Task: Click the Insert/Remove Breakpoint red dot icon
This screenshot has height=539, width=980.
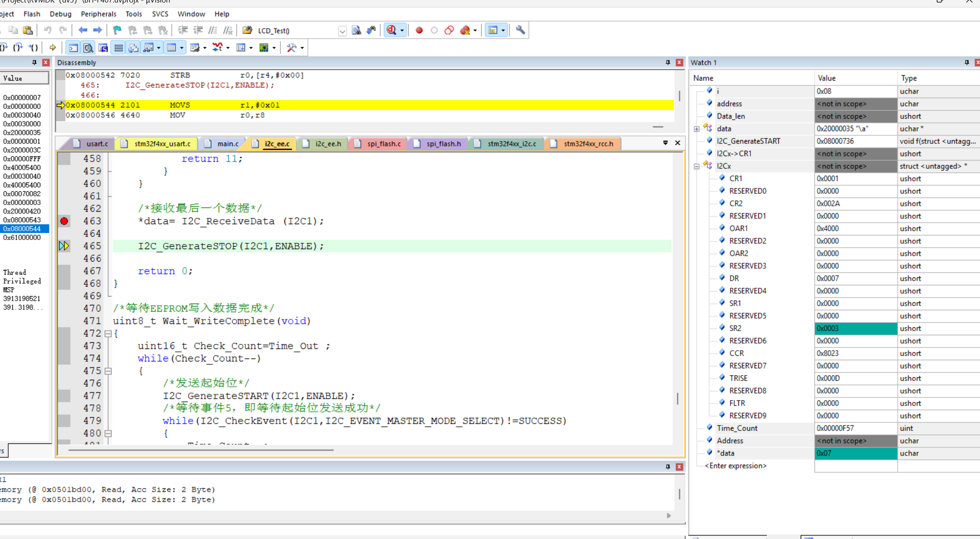Action: coord(419,30)
